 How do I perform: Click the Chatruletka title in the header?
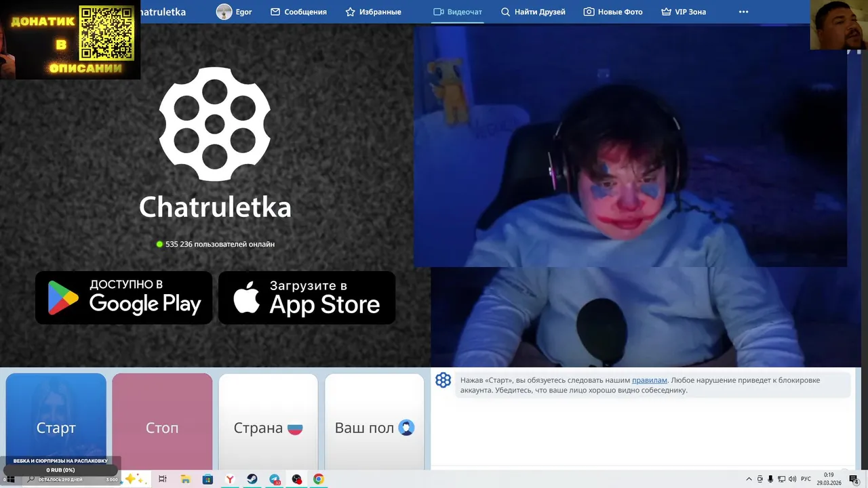coord(161,12)
